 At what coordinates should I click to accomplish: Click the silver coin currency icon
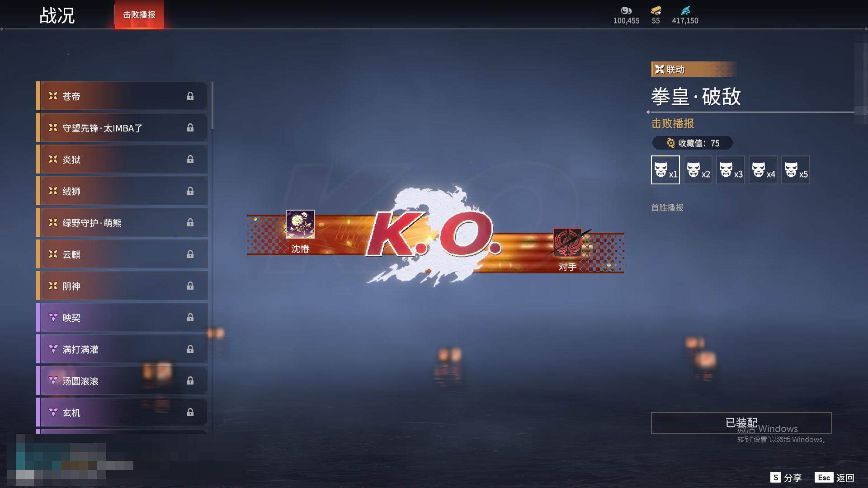(x=626, y=11)
